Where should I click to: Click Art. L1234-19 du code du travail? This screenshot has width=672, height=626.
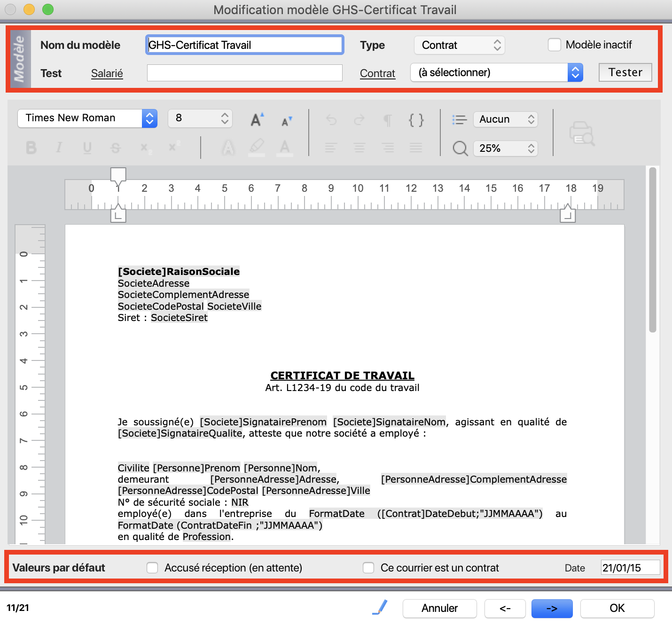(x=343, y=388)
